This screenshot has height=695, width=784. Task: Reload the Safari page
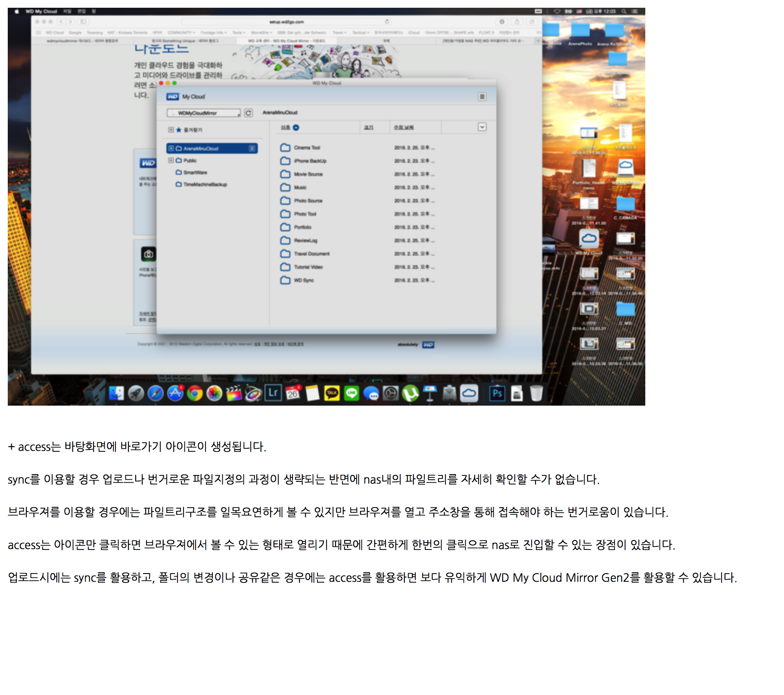[387, 22]
